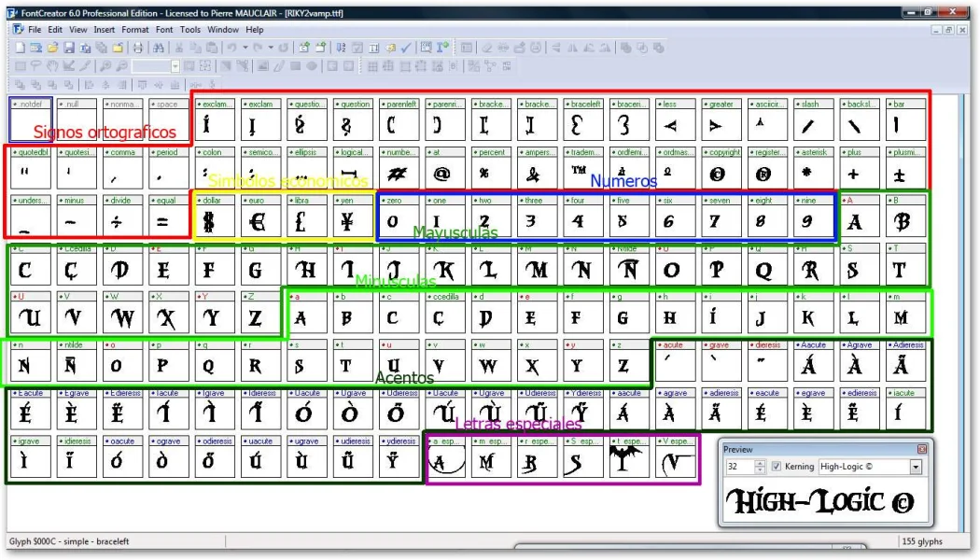Click the sort glyphs icon
The height and width of the screenshot is (560, 980).
tap(341, 49)
